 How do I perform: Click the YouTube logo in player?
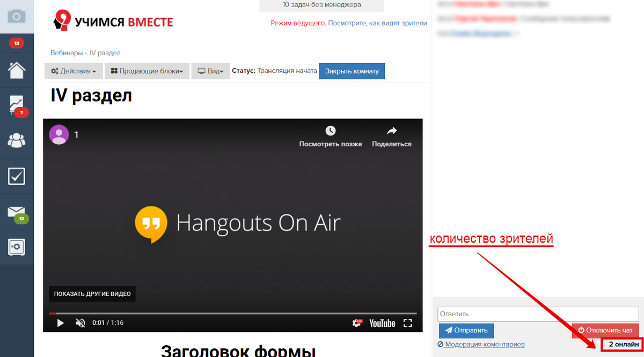pyautogui.click(x=383, y=323)
